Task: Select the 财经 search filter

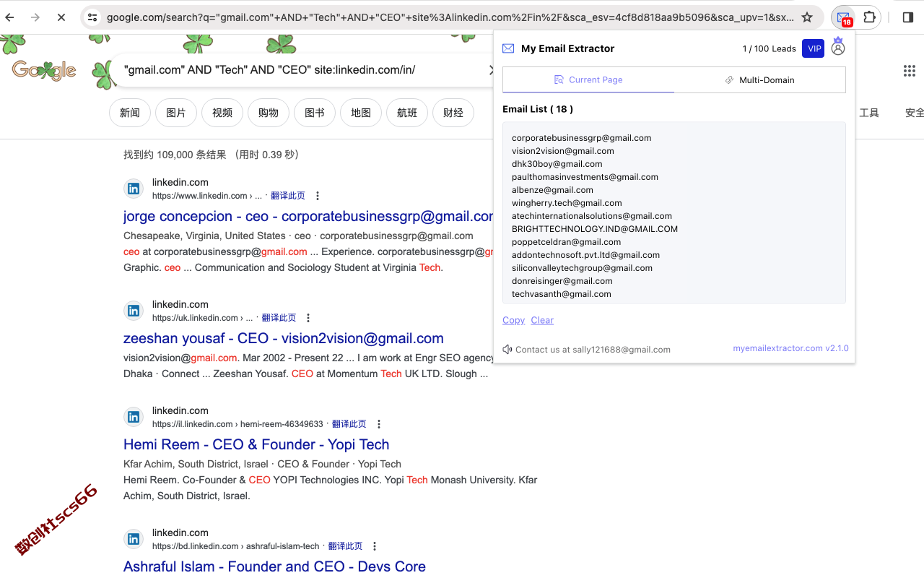Action: pos(453,113)
